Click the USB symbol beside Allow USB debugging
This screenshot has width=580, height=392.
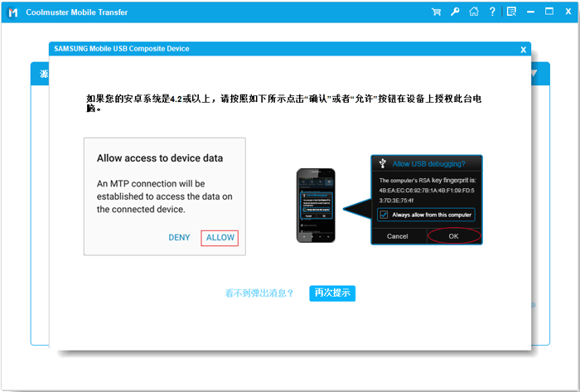click(383, 163)
